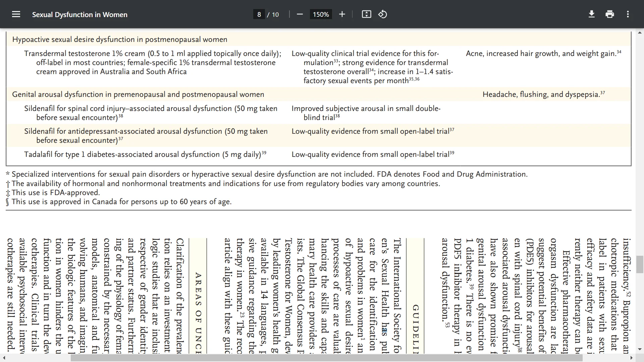Edit the 150% zoom level field

[321, 14]
